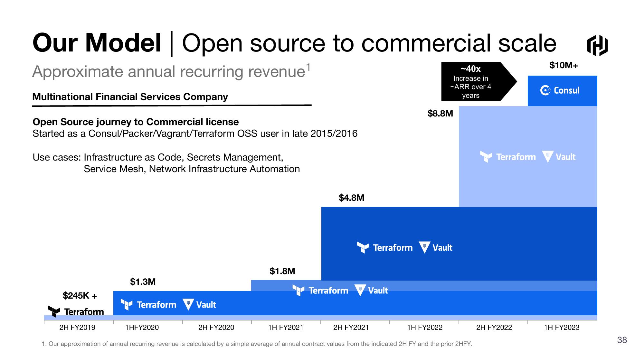
Task: Click the 1H FY2022 axis label
Action: click(425, 328)
